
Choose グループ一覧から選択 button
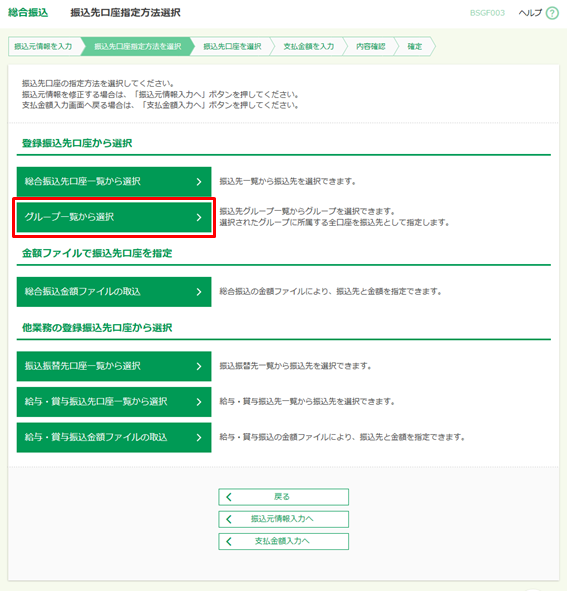coord(114,217)
